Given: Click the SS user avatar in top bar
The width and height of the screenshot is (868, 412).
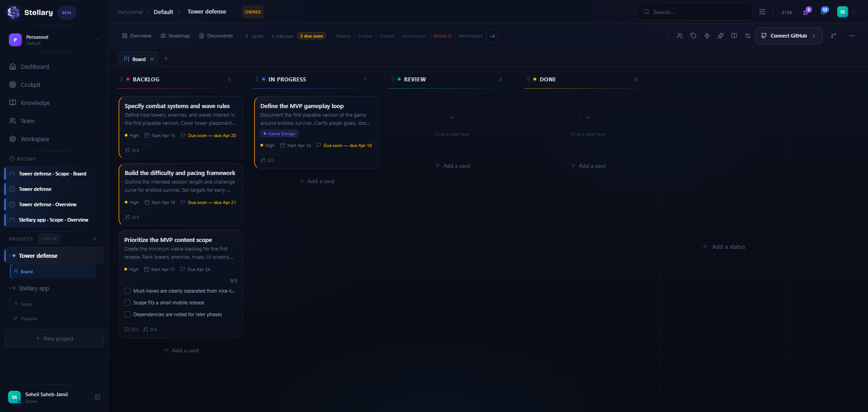Looking at the screenshot, I should tap(843, 12).
